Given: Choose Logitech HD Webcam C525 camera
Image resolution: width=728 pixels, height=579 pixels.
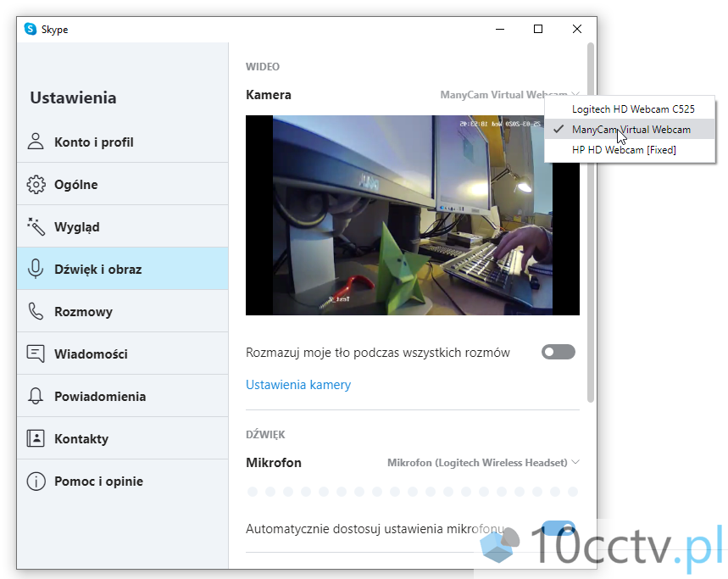Looking at the screenshot, I should pyautogui.click(x=630, y=109).
